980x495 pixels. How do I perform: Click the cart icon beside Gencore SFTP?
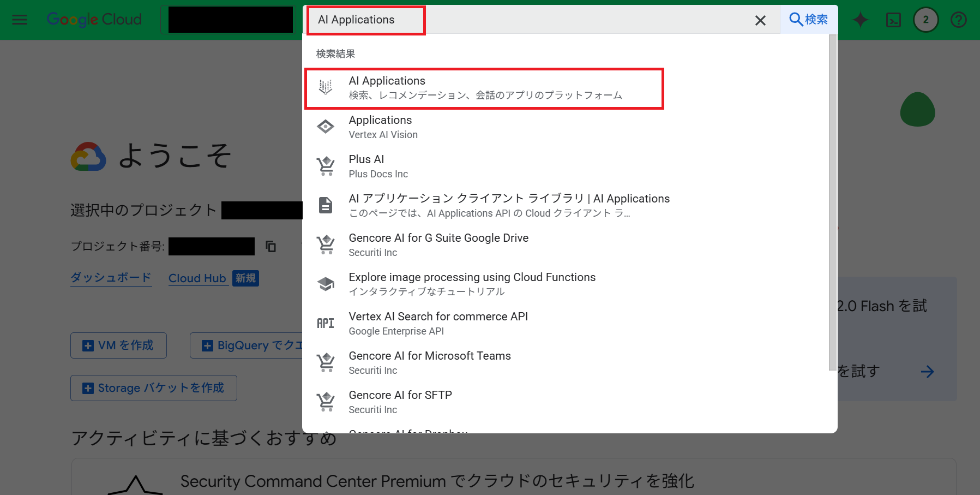(326, 402)
